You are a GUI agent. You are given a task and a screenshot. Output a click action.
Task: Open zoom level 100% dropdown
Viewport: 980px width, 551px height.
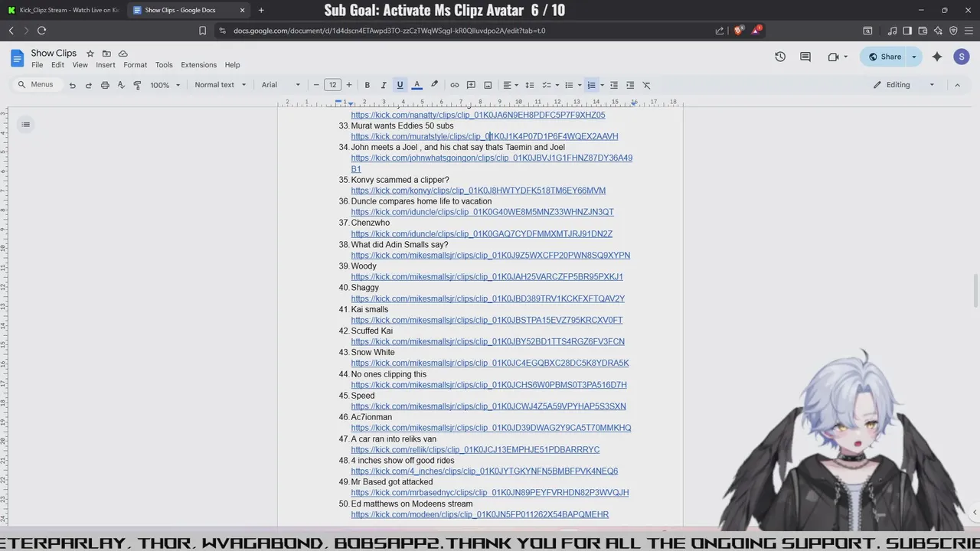point(165,85)
